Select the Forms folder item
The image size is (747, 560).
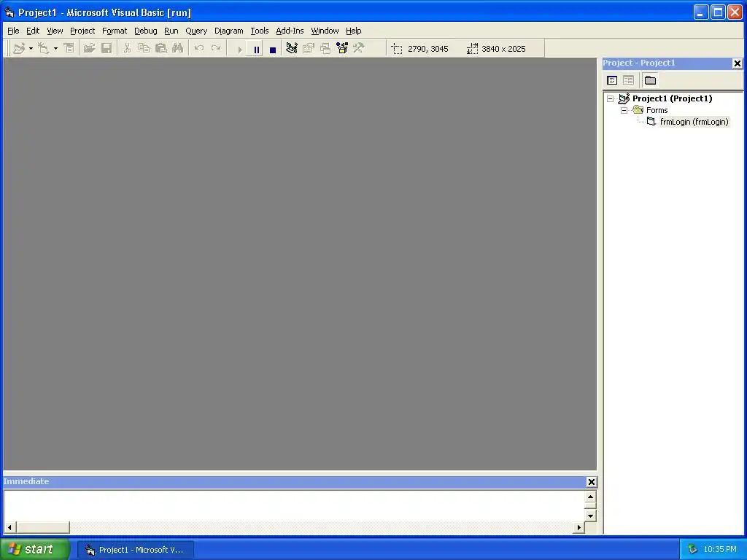point(657,111)
